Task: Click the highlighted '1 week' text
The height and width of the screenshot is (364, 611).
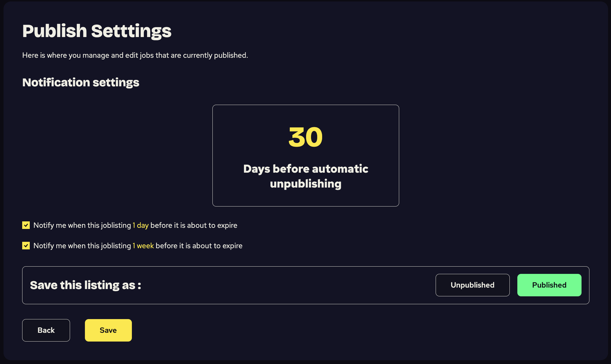Action: (143, 246)
